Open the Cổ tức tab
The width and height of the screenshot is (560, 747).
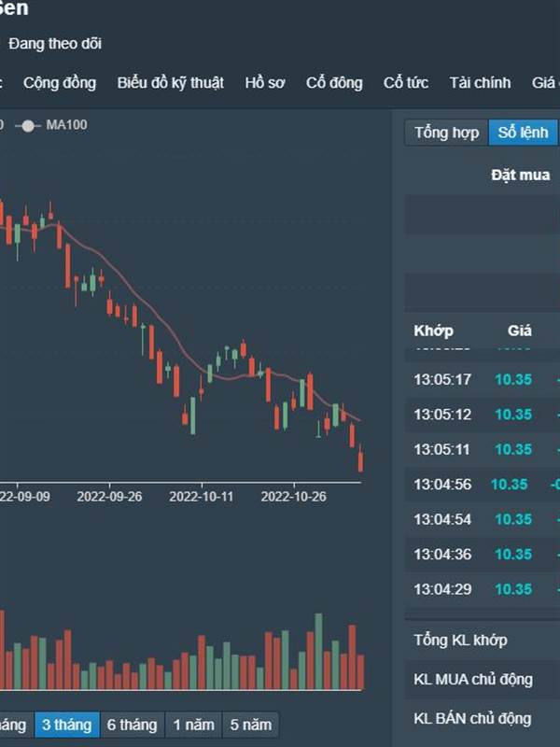pos(406,83)
